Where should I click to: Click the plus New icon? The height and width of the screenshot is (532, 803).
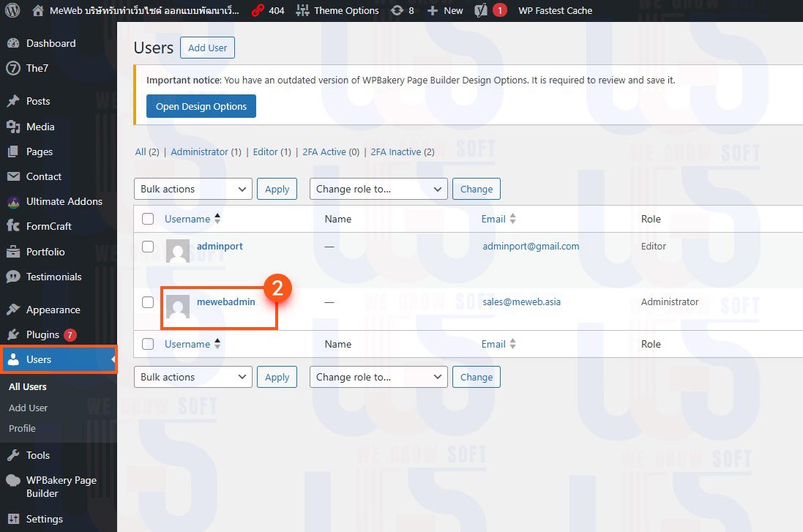coord(432,10)
